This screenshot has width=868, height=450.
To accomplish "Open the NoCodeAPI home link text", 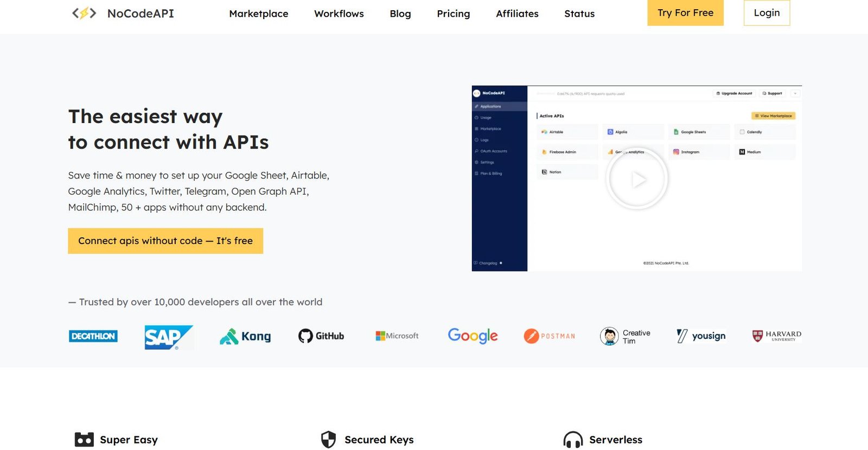I will pyautogui.click(x=141, y=14).
